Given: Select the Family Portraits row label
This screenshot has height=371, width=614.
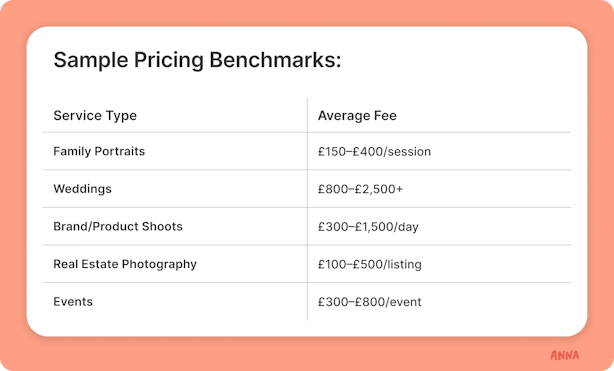Looking at the screenshot, I should [99, 151].
